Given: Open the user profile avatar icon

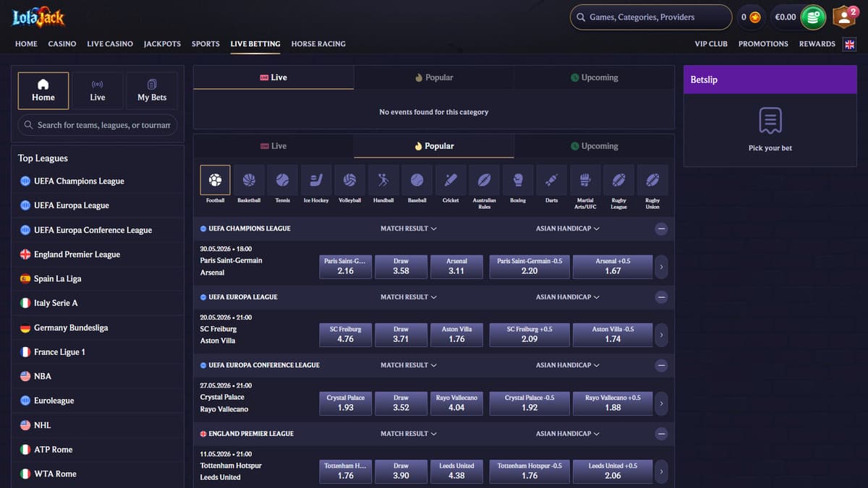Looking at the screenshot, I should (843, 17).
